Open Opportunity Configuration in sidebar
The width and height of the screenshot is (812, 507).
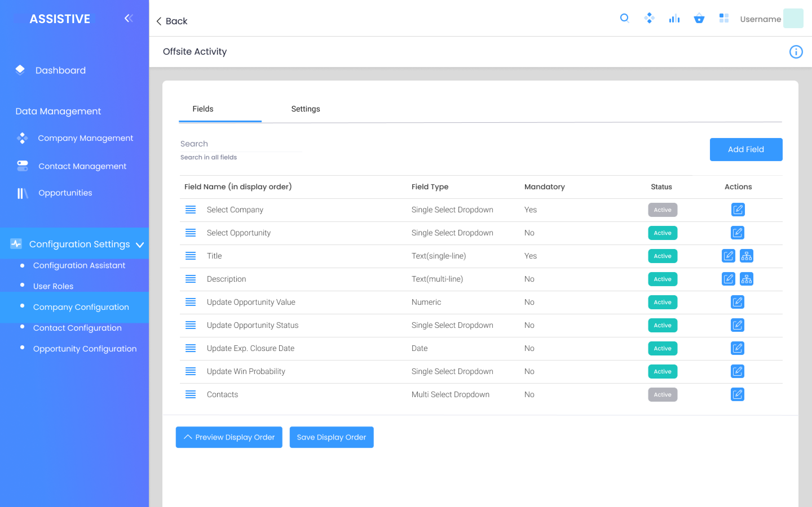coord(85,349)
